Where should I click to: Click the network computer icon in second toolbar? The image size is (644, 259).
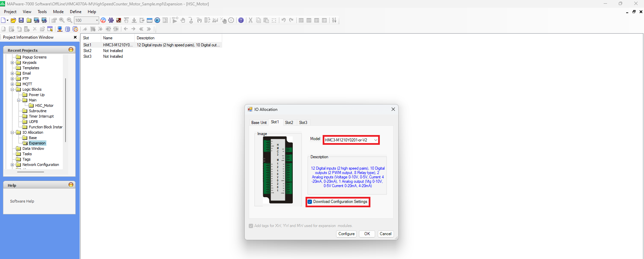(x=60, y=29)
